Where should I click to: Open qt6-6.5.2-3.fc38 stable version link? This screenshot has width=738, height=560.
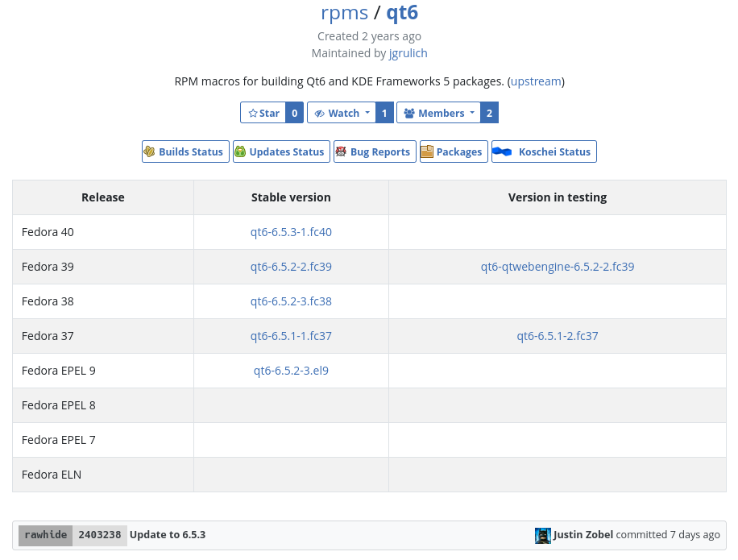click(291, 301)
